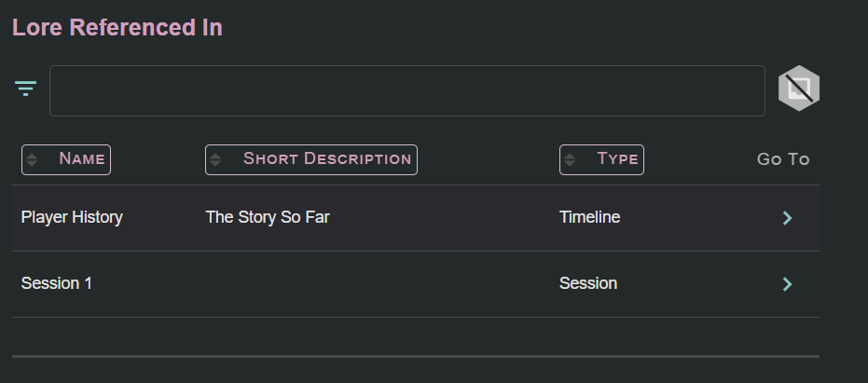Click sort arrows in Short Description header
This screenshot has height=383, width=868.
[x=215, y=159]
